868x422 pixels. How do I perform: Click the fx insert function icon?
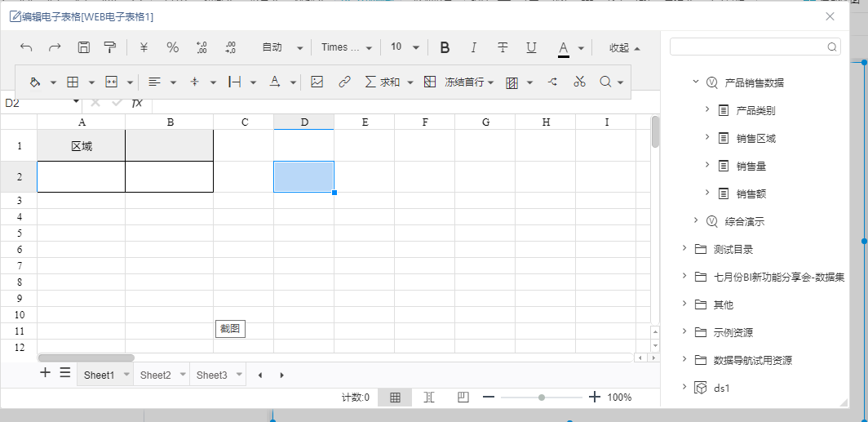pyautogui.click(x=137, y=103)
